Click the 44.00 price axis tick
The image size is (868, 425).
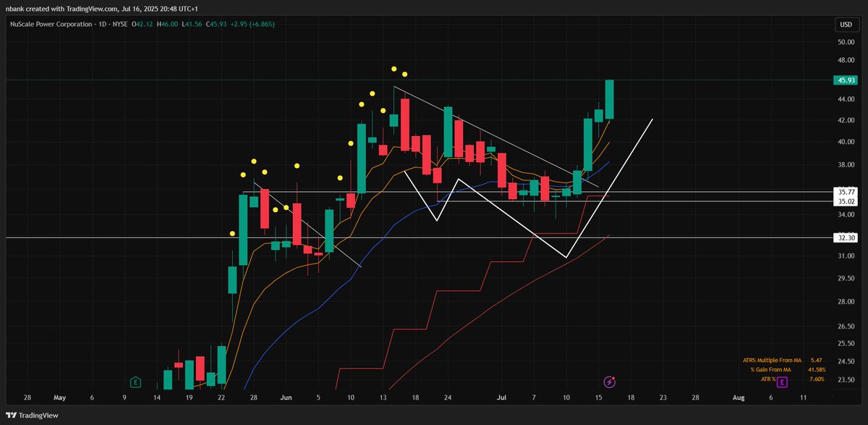tap(846, 100)
